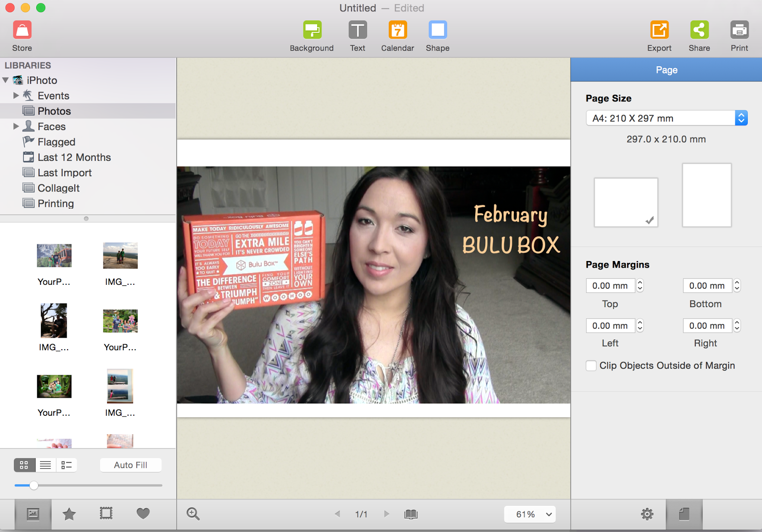Viewport: 762px width, 532px height.
Task: Select the YourP... thumbnail with the dark green frame
Action: click(x=54, y=386)
